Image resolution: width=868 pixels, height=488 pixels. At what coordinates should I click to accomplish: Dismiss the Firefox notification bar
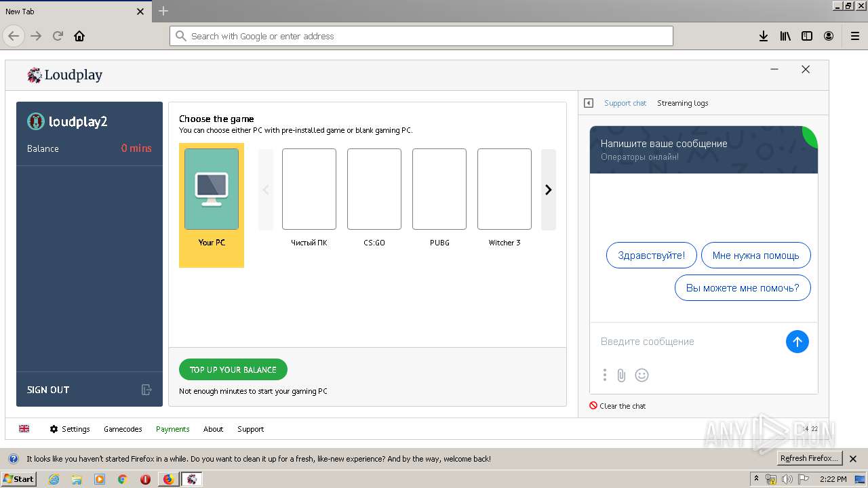pyautogui.click(x=854, y=459)
